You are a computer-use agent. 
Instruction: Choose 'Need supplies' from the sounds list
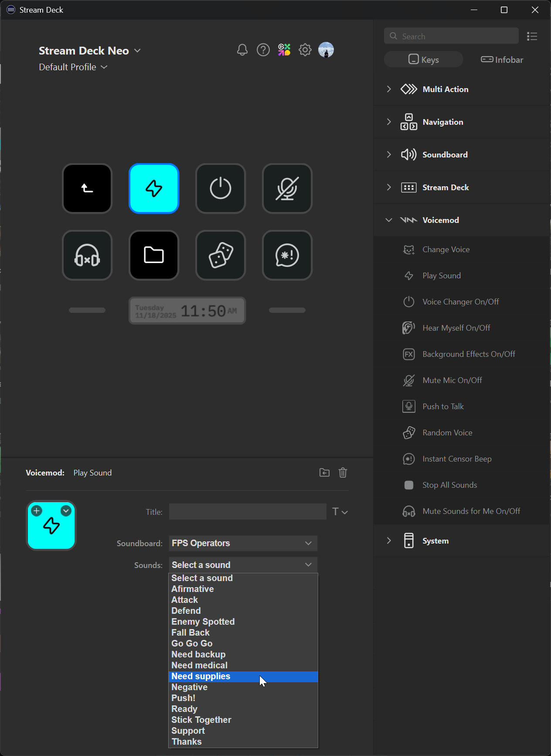tap(243, 677)
